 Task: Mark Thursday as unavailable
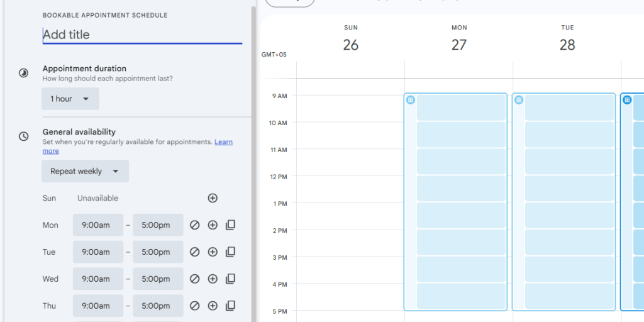pyautogui.click(x=194, y=306)
